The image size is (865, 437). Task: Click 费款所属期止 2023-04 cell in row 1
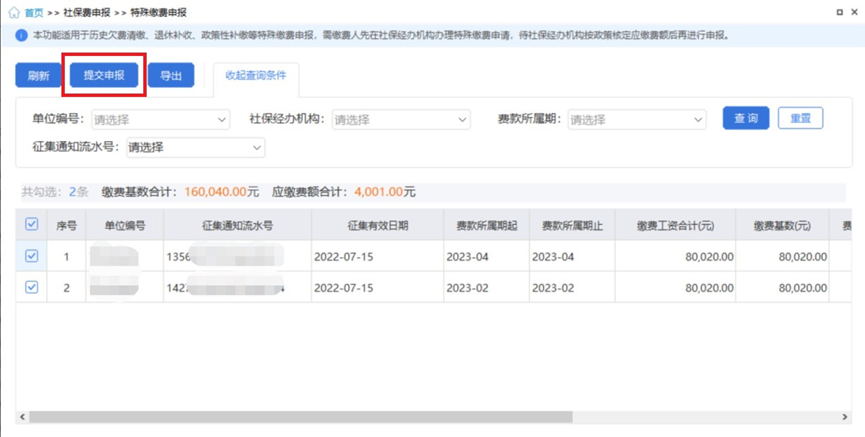(553, 257)
